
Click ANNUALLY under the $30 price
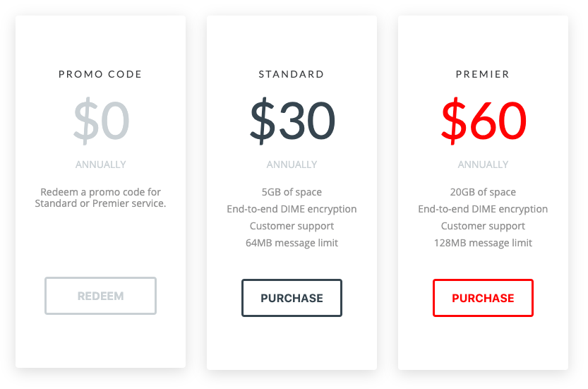click(292, 164)
